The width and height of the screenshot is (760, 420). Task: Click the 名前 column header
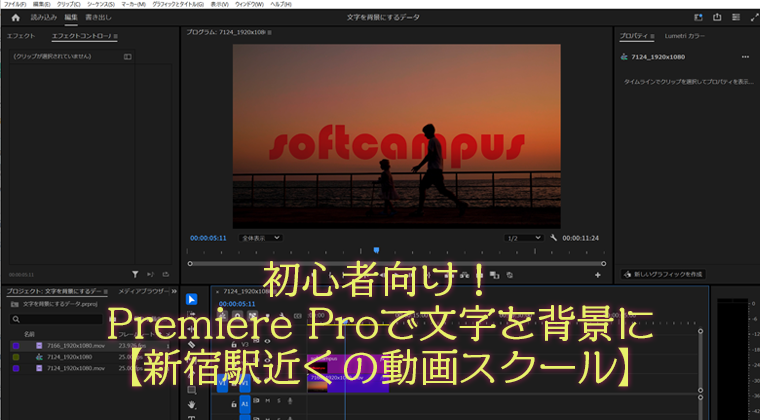point(30,334)
